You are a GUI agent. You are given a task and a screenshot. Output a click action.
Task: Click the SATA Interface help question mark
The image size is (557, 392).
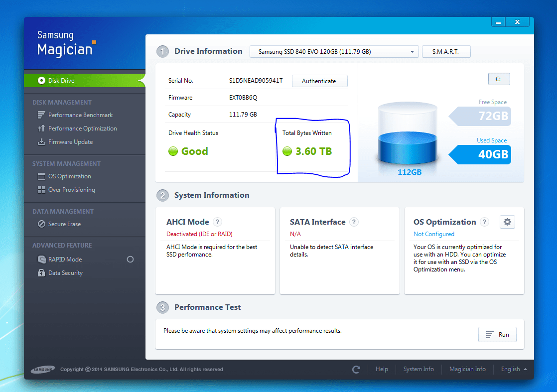pos(354,222)
